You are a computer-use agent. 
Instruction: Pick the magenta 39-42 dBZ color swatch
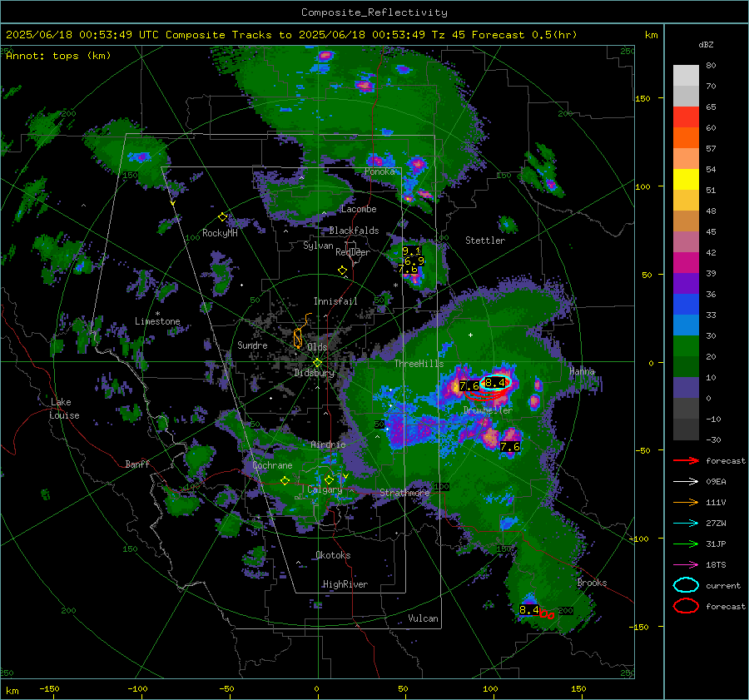(686, 262)
